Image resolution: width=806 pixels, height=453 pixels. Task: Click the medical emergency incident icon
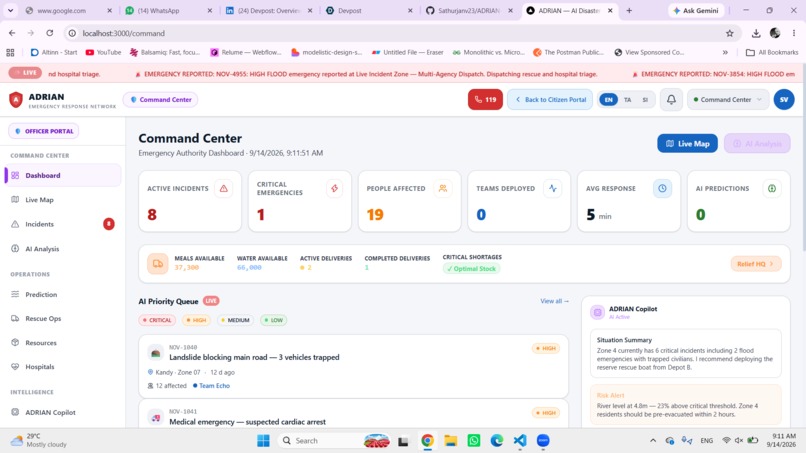pos(155,418)
